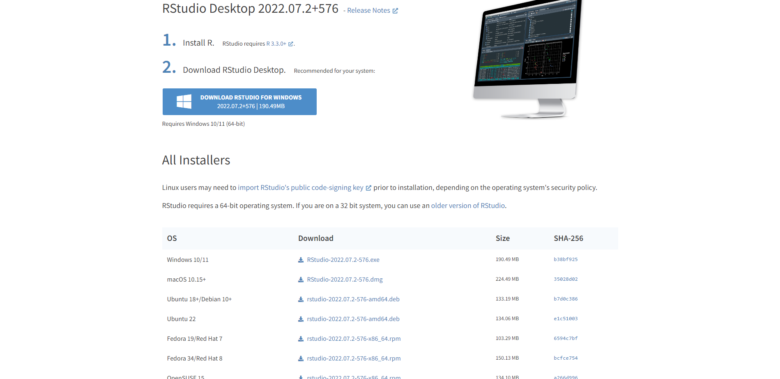The width and height of the screenshot is (780, 379).
Task: Click the Windows logo in the download button
Action: 184,102
